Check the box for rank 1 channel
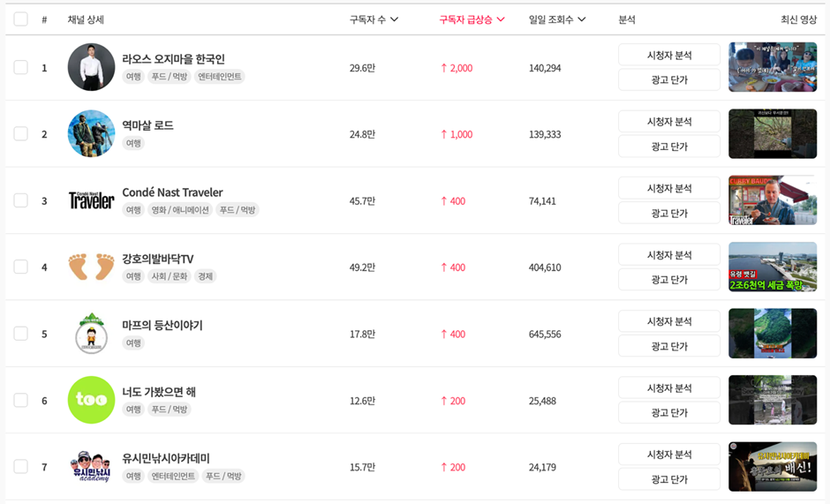Screen dimensions: 830x504 coord(20,67)
